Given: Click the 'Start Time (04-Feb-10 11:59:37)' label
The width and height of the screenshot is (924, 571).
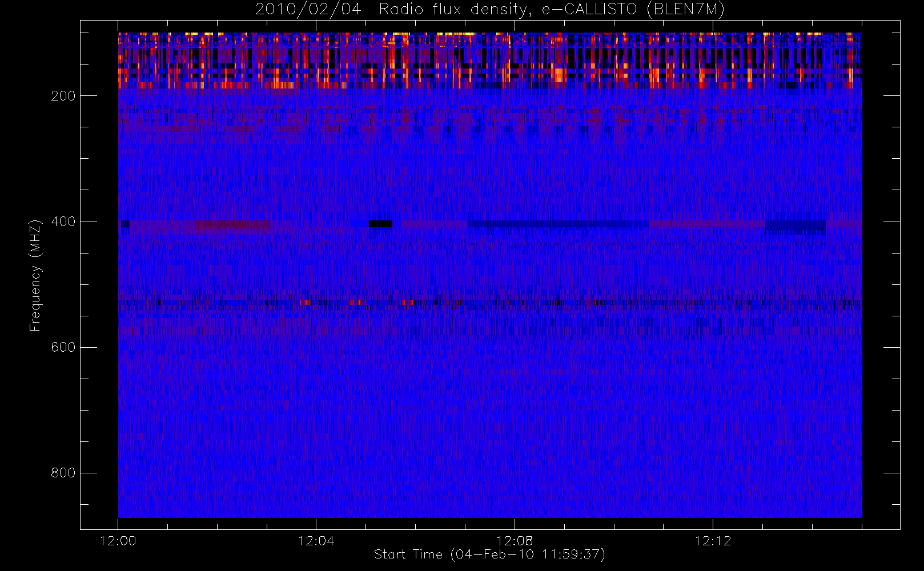Looking at the screenshot, I should [x=489, y=554].
